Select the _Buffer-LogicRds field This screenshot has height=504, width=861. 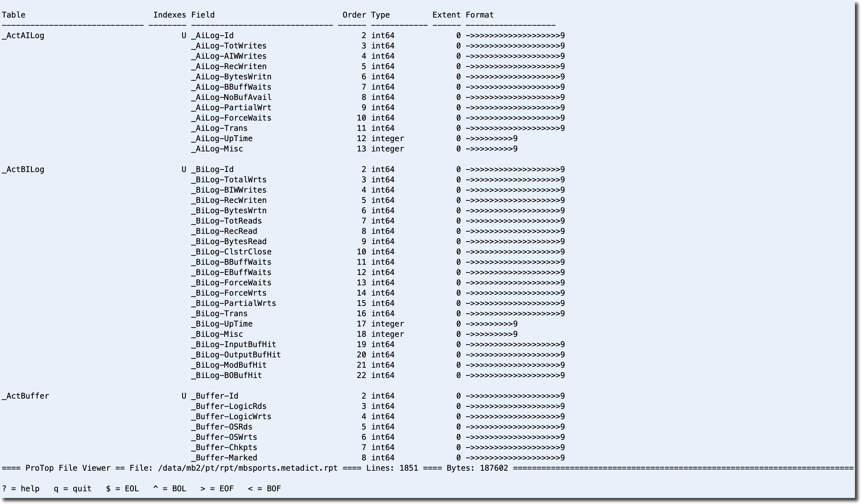point(228,406)
